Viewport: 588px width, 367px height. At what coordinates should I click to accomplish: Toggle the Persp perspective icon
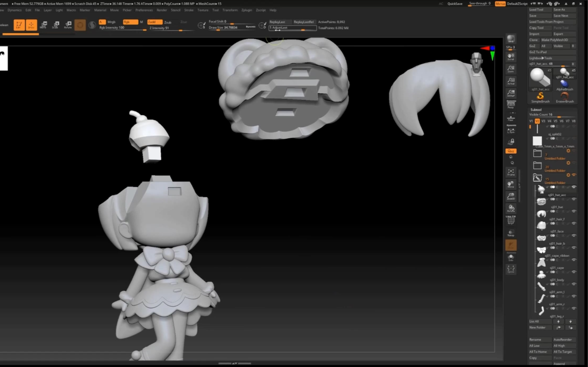pyautogui.click(x=511, y=104)
